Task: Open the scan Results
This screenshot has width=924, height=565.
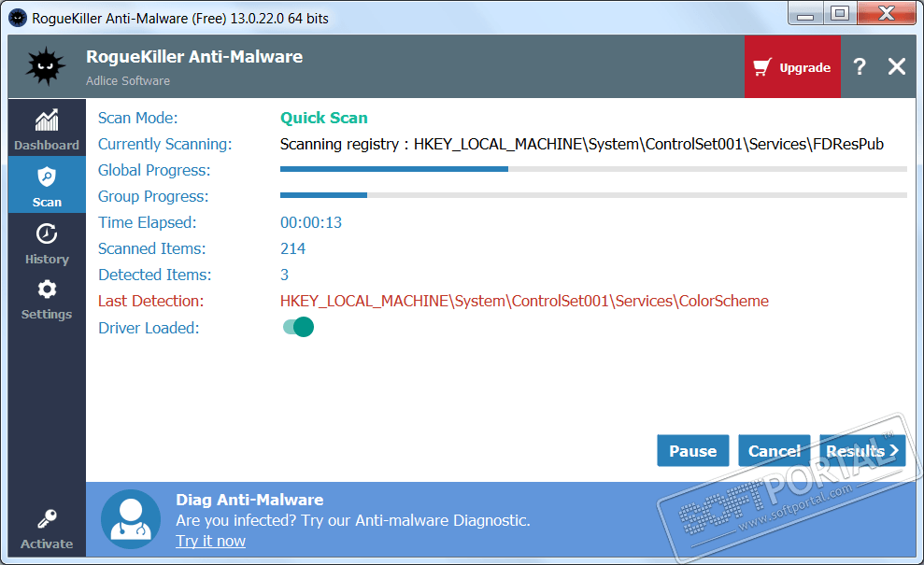Action: coord(862,451)
